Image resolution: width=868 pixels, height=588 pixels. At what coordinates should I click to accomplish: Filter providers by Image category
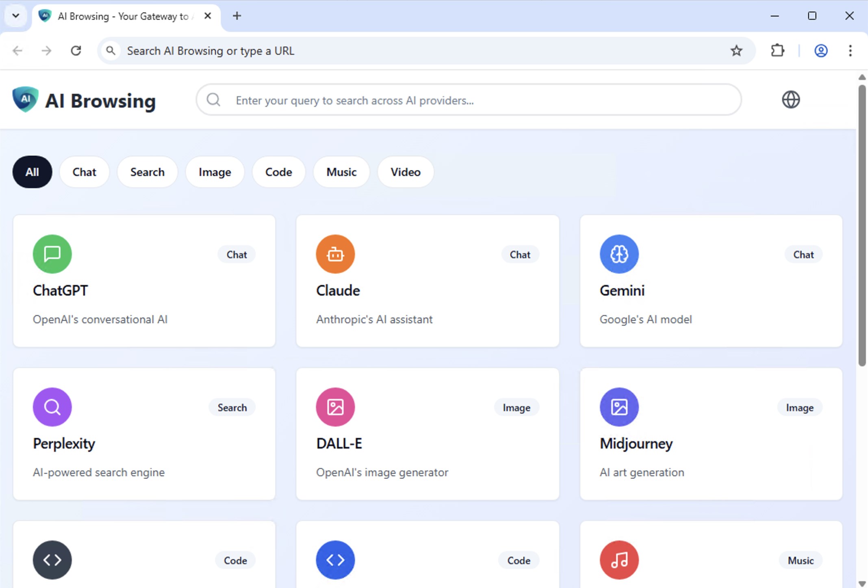coord(215,172)
